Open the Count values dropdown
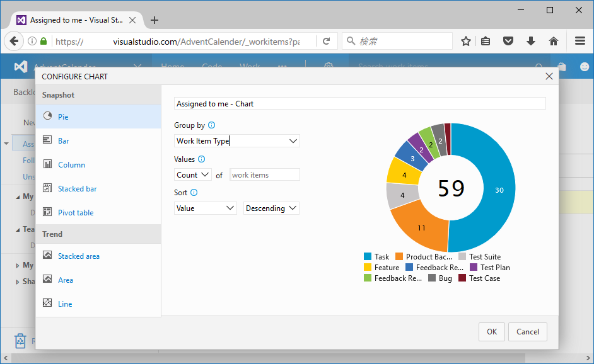Viewport: 594px width, 364px height. pyautogui.click(x=192, y=175)
